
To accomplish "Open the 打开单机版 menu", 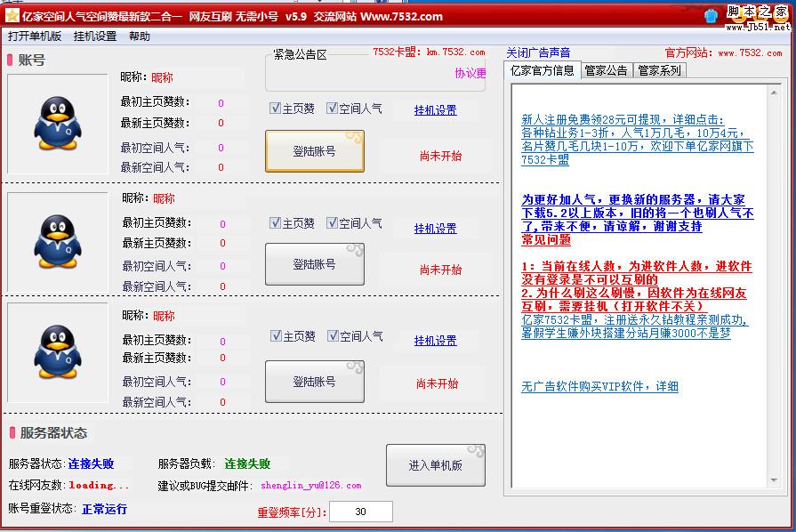I will coord(35,36).
